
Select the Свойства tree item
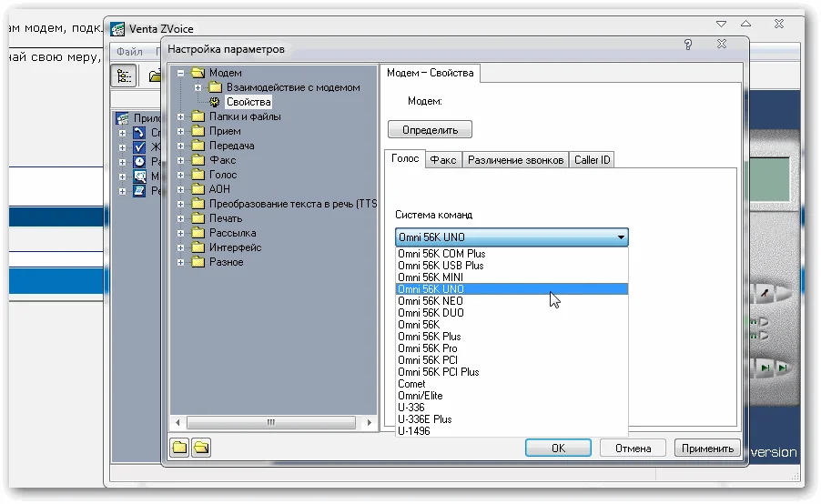click(248, 102)
